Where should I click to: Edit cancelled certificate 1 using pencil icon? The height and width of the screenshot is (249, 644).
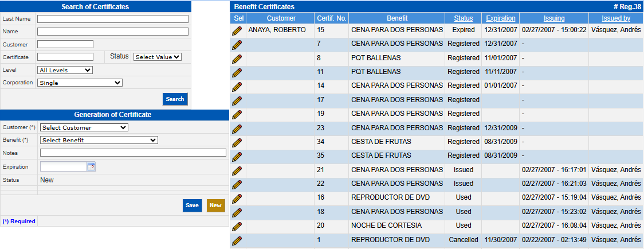237,240
